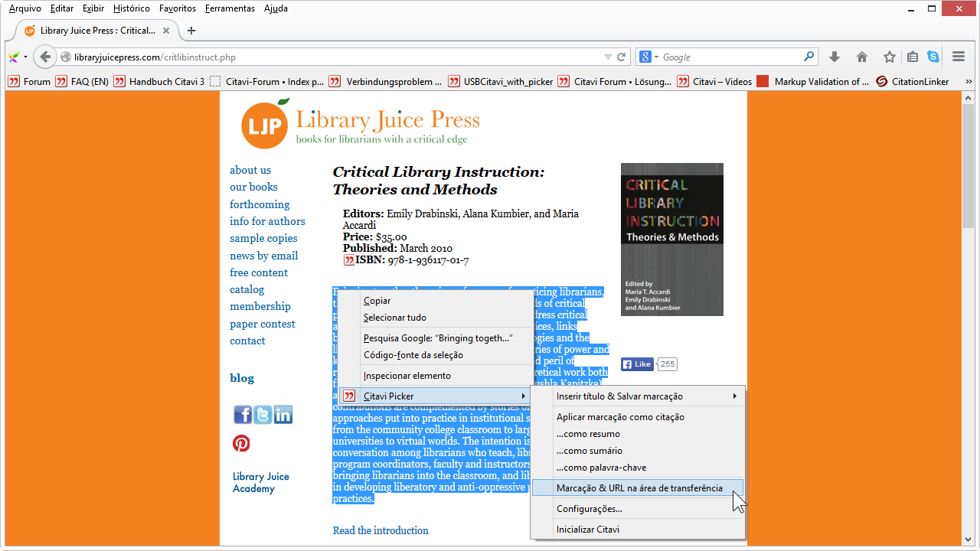Open the Citavi – Videos bookmark
The height and width of the screenshot is (551, 980).
[x=714, y=82]
